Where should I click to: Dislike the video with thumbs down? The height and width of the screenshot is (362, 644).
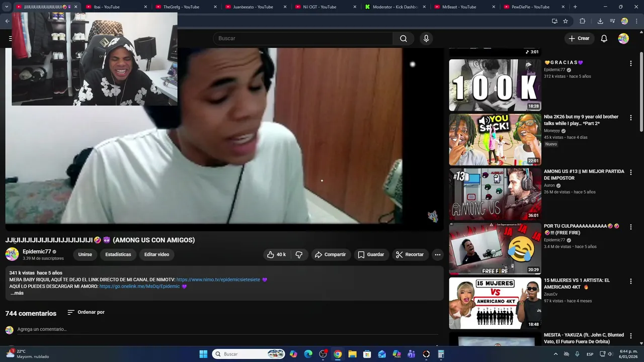click(299, 254)
